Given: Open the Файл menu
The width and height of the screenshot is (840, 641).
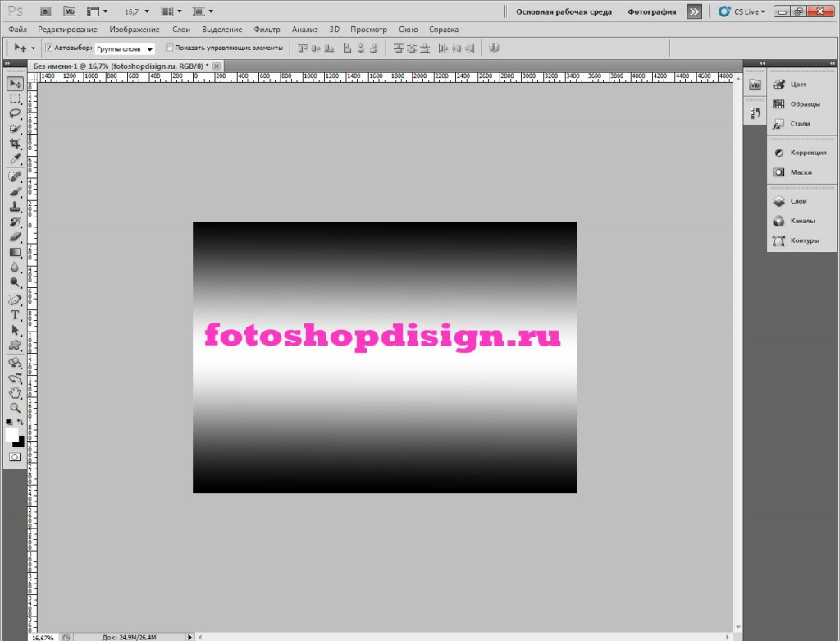Looking at the screenshot, I should point(18,30).
